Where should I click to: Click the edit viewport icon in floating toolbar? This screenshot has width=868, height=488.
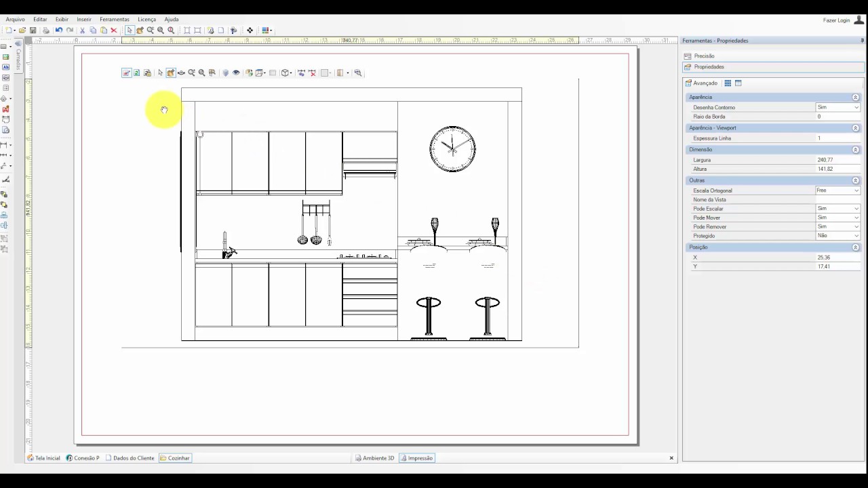(126, 73)
